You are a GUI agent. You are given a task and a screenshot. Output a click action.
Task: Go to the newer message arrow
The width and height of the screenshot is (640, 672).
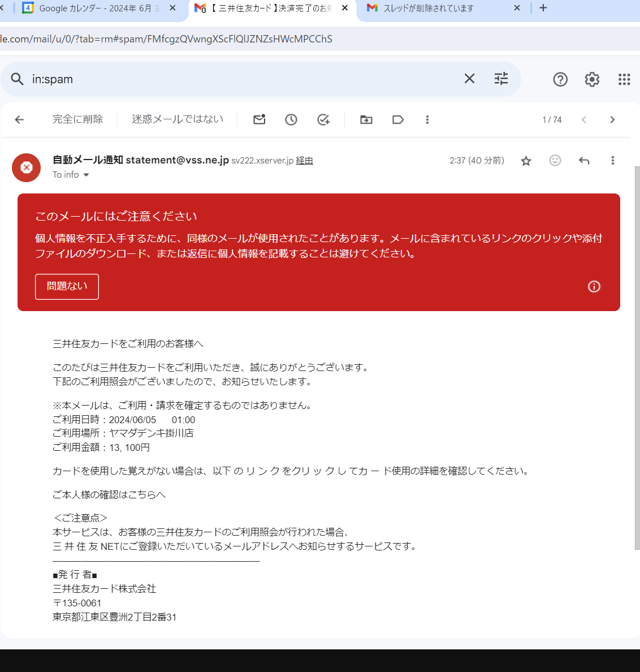coord(584,119)
